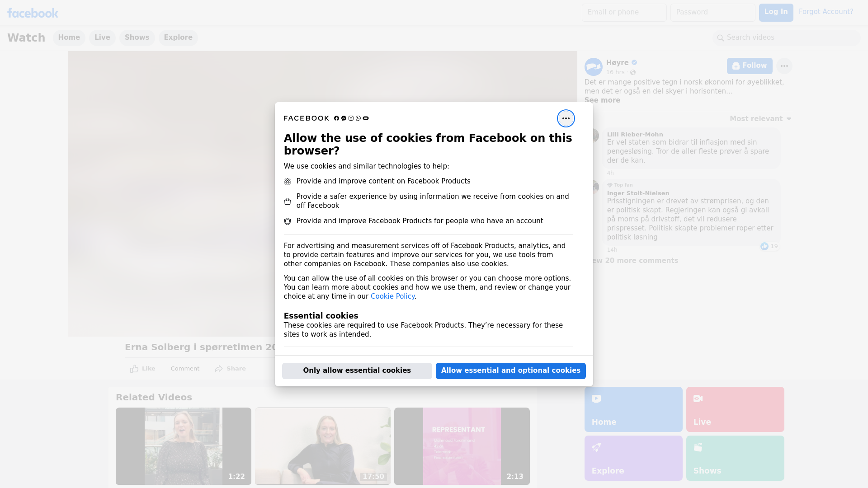This screenshot has height=488, width=868.
Task: Open the post options ellipsis next to Follow
Action: tap(784, 66)
